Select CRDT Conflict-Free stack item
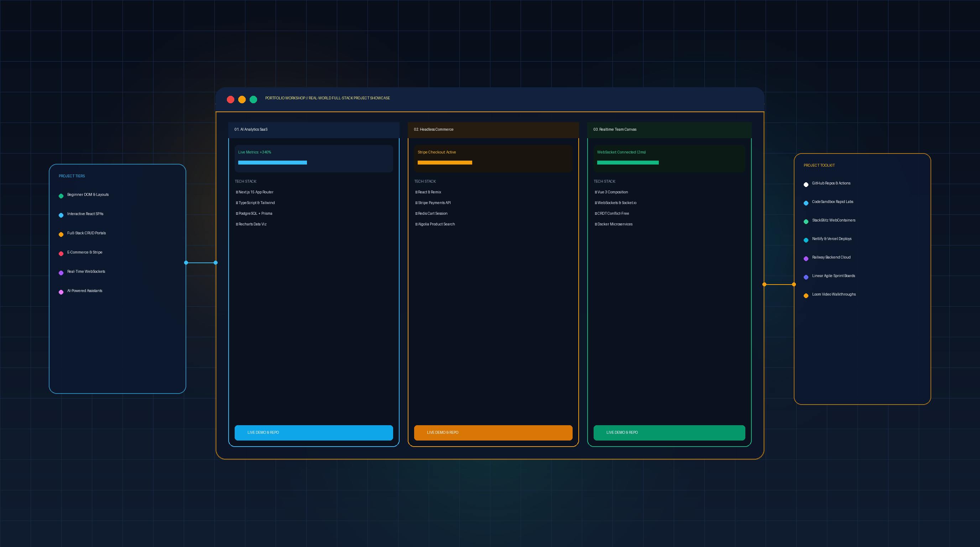The height and width of the screenshot is (547, 980). point(612,213)
